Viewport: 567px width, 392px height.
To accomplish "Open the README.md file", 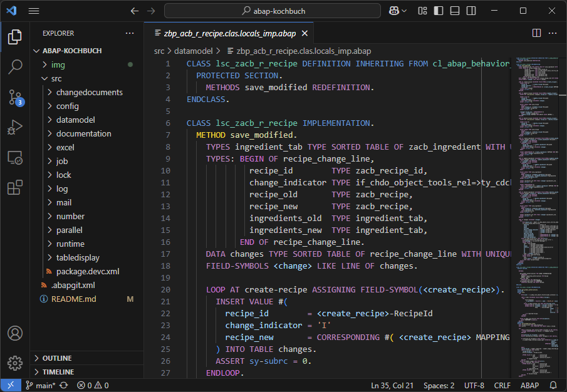I will [x=88, y=299].
